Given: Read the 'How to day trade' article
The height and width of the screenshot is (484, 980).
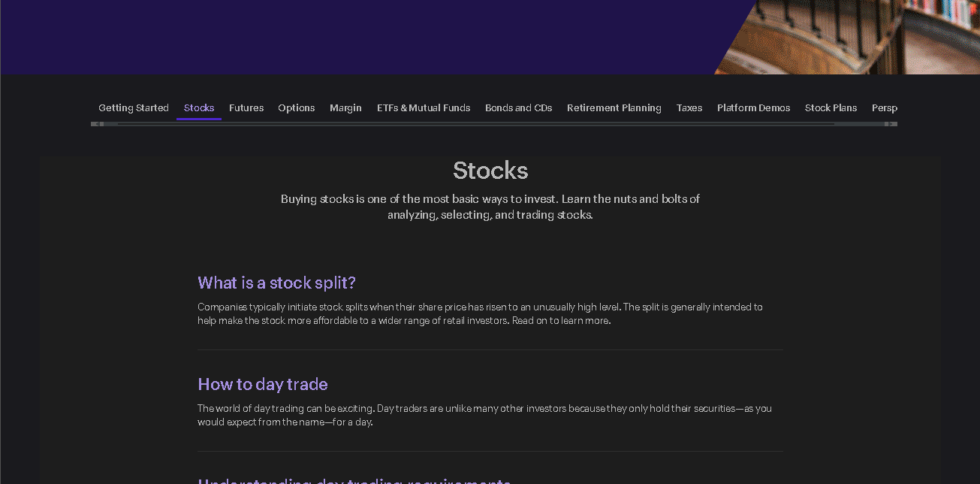Looking at the screenshot, I should (x=262, y=384).
